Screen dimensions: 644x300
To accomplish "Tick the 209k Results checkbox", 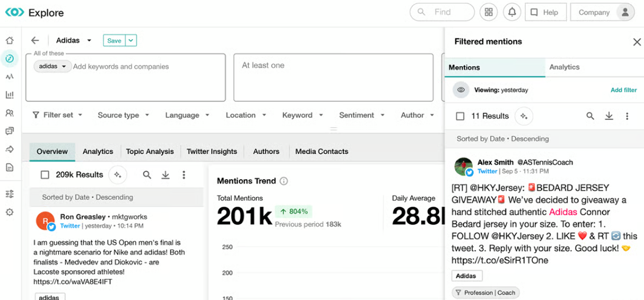I will (45, 175).
